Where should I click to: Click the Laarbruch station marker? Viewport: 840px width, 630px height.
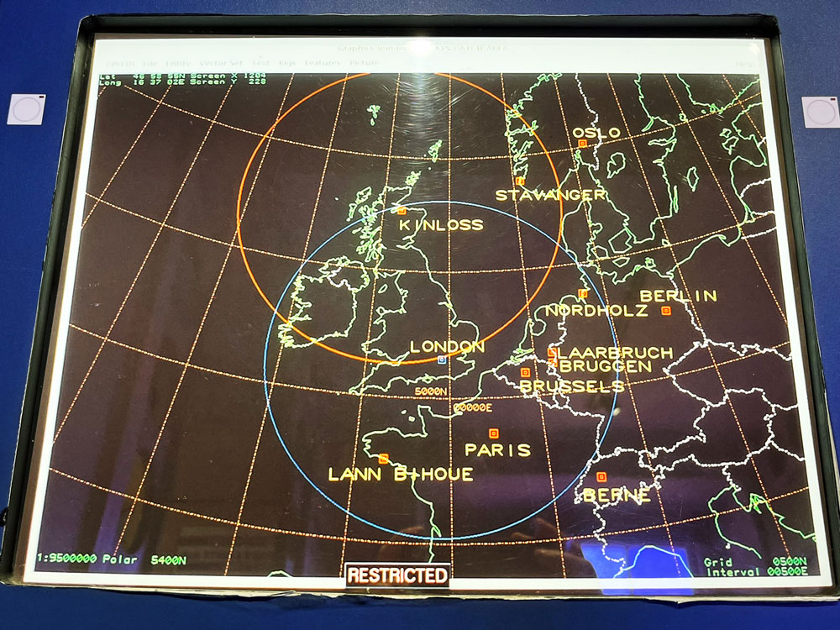tap(552, 354)
